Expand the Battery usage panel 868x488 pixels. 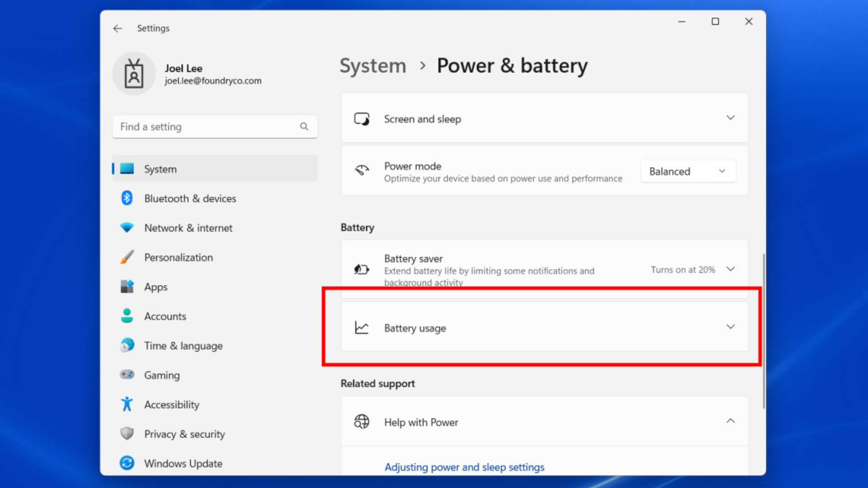coord(730,327)
